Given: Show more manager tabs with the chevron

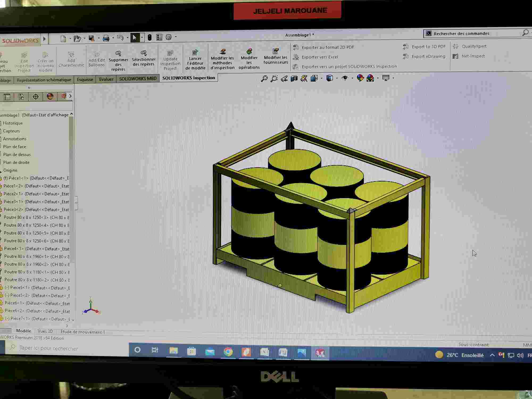Looking at the screenshot, I should pyautogui.click(x=70, y=96).
